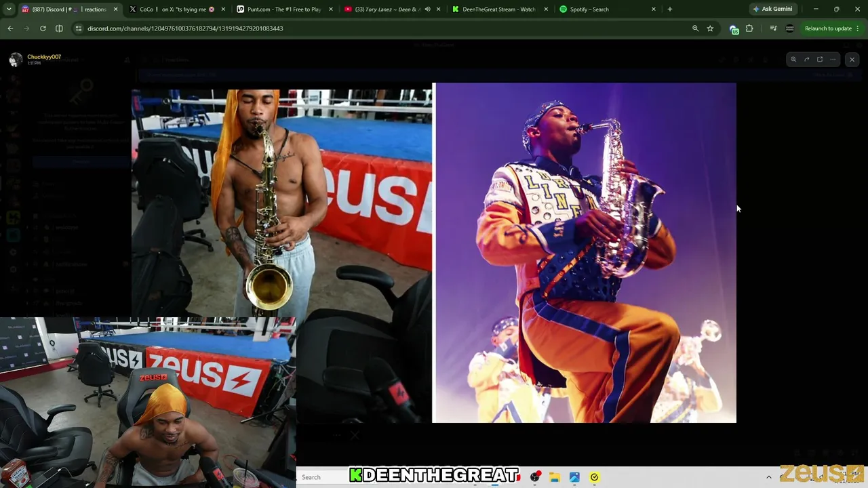Open File Explorer from the taskbar
Screen dimensions: 868x488
coord(555,477)
